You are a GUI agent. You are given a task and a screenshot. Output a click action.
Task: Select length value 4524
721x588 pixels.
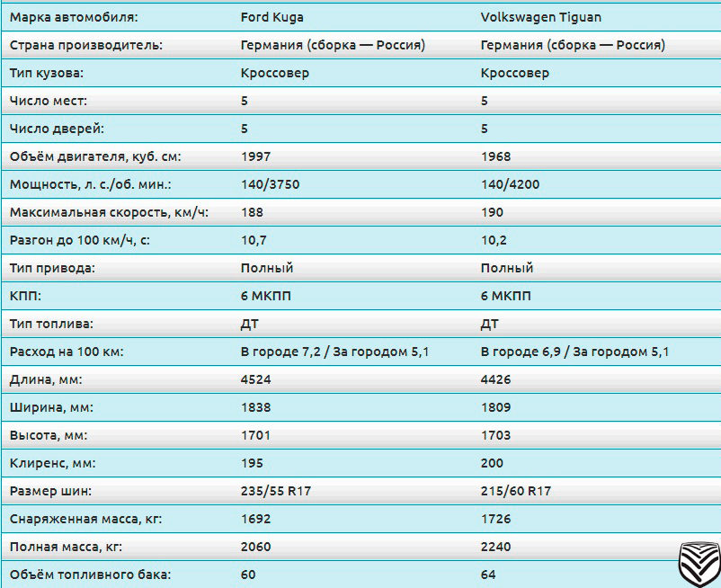click(255, 379)
